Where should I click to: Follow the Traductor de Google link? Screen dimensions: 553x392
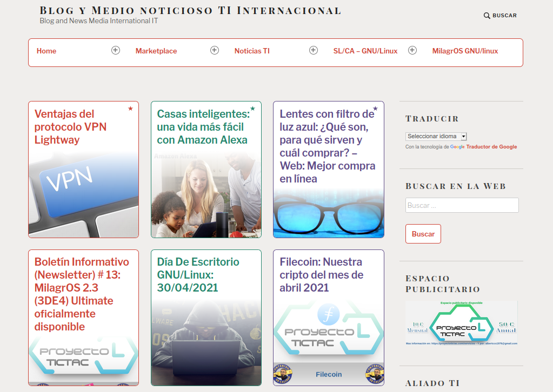coord(491,147)
